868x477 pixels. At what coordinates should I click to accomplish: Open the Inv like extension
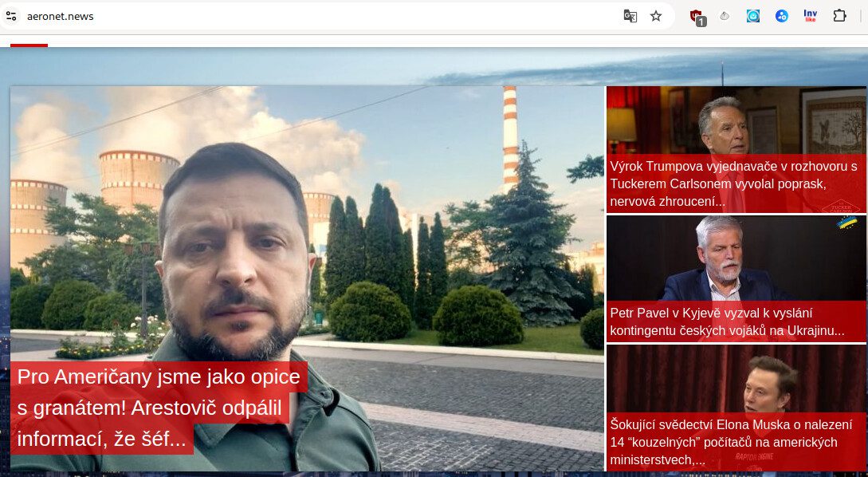click(811, 16)
